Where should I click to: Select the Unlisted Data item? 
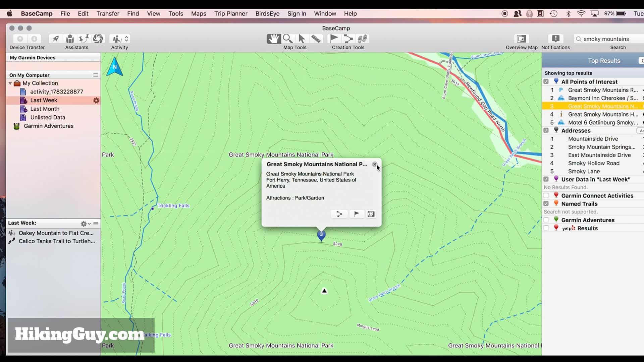(x=48, y=117)
